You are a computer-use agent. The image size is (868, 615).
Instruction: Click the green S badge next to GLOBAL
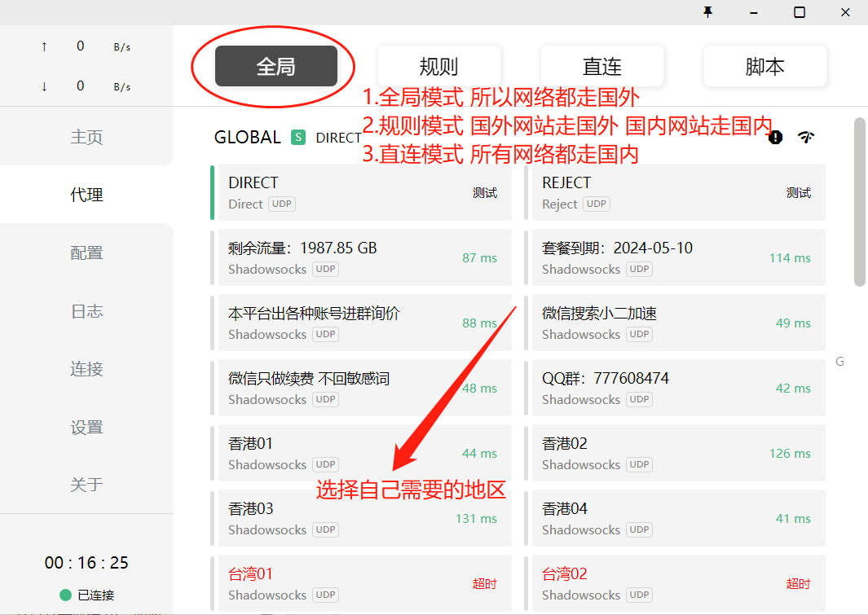click(298, 138)
